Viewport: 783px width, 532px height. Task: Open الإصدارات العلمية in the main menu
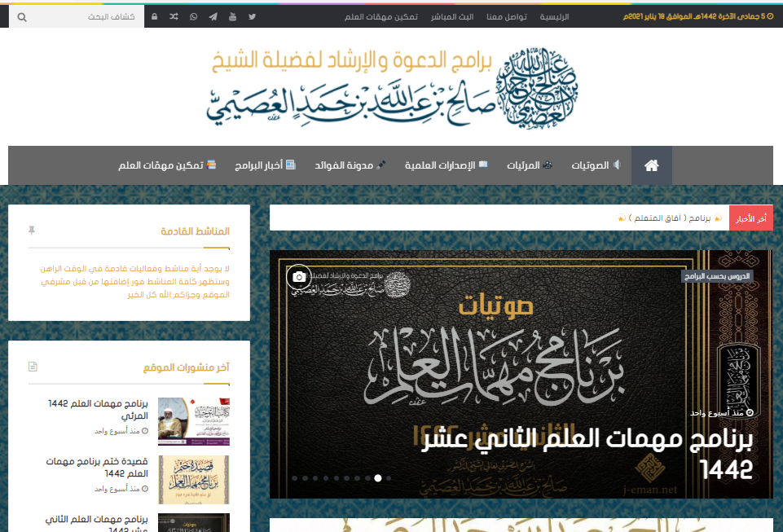click(x=446, y=165)
